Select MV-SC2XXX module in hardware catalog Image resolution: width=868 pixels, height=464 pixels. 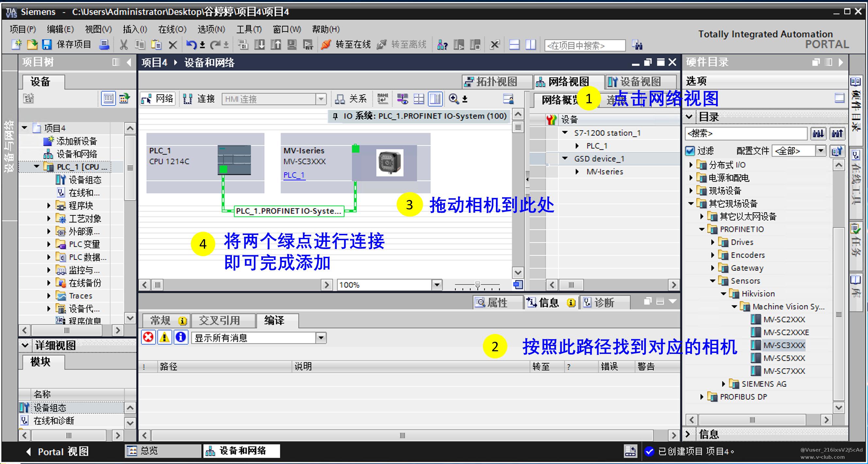784,320
